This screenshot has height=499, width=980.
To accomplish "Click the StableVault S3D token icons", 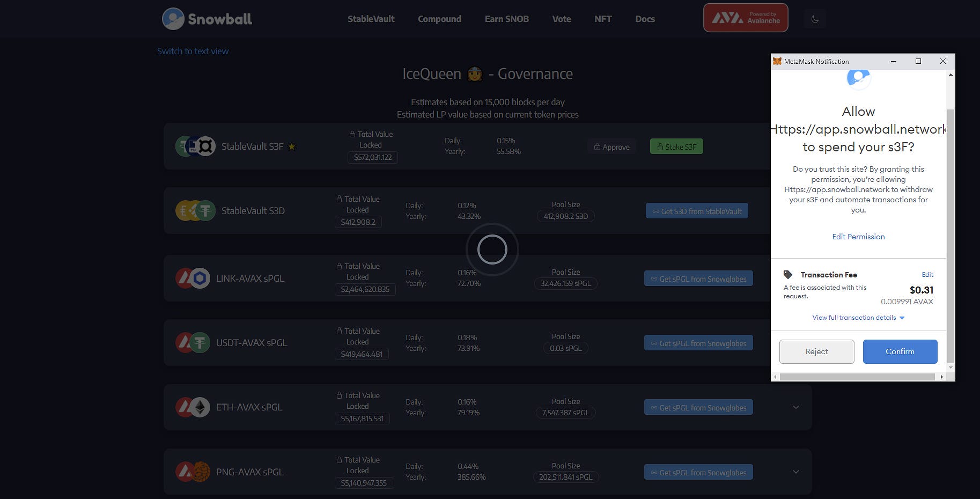I will pyautogui.click(x=196, y=211).
